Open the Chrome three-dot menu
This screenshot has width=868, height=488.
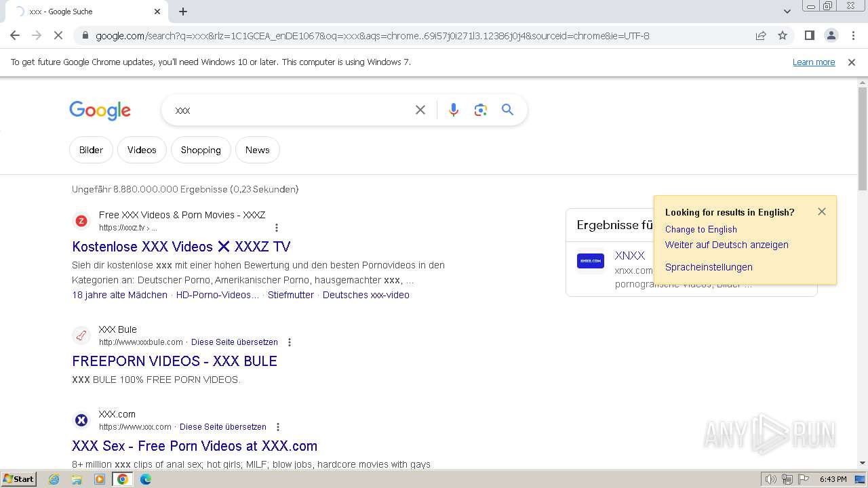click(853, 35)
